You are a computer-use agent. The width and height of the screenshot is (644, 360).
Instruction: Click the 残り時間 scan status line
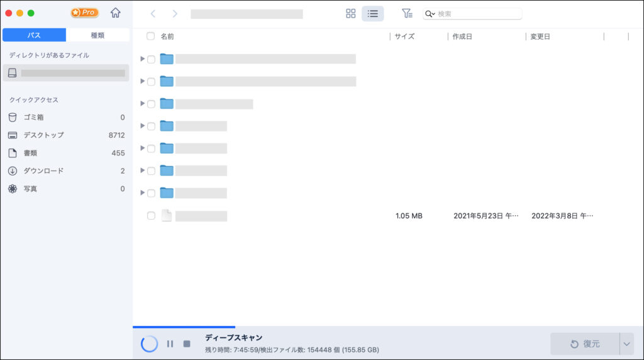pos(292,350)
